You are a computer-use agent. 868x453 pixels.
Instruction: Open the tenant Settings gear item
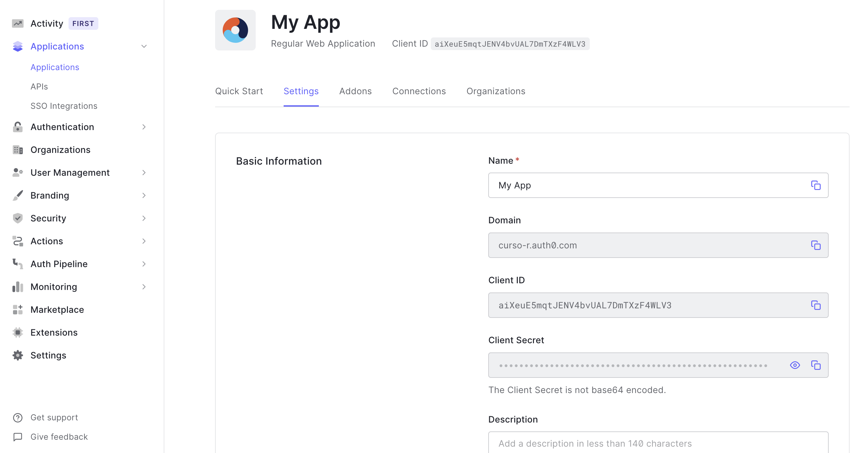48,355
